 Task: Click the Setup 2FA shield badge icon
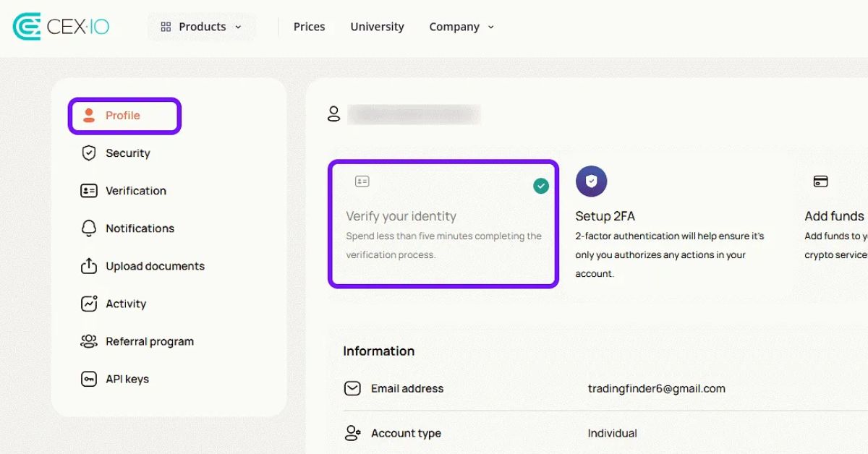[591, 181]
